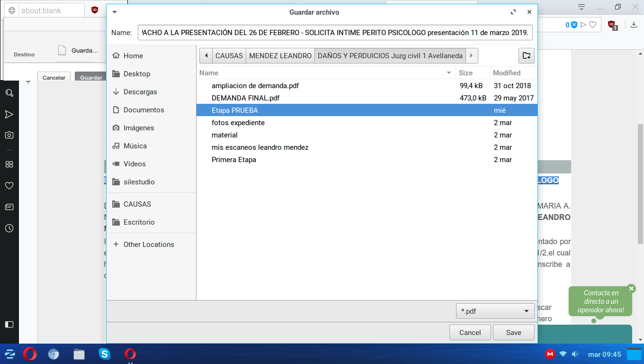
Task: Click the volume icon in system tray
Action: 575,354
